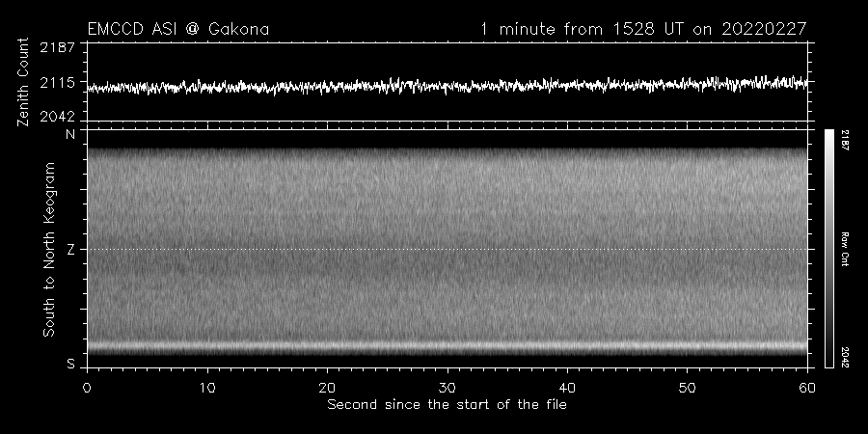Viewport: 868px width, 434px height.
Task: Click the 40 second tick label
Action: (567, 388)
